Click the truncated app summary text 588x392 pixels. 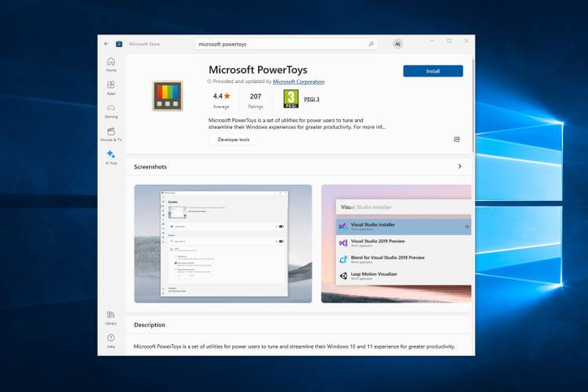point(296,123)
